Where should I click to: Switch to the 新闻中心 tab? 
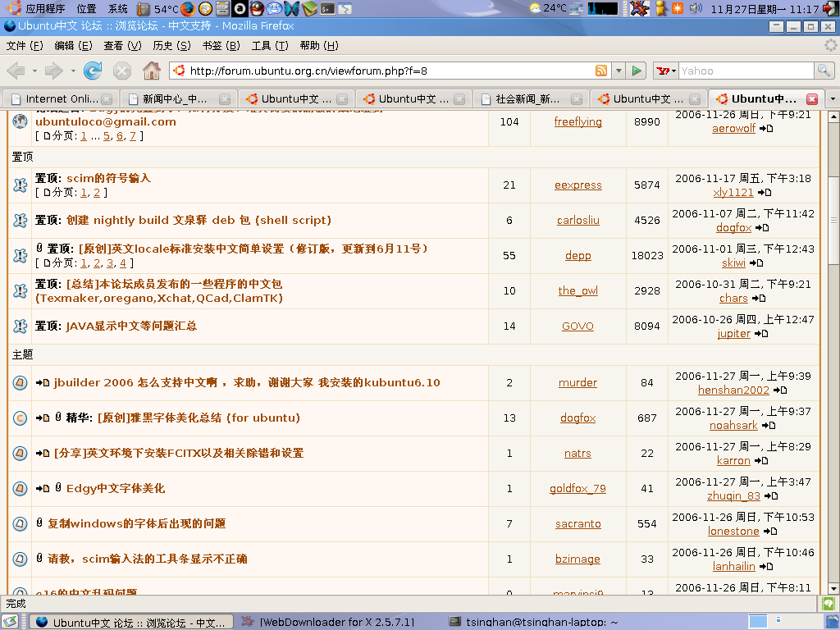pyautogui.click(x=179, y=98)
